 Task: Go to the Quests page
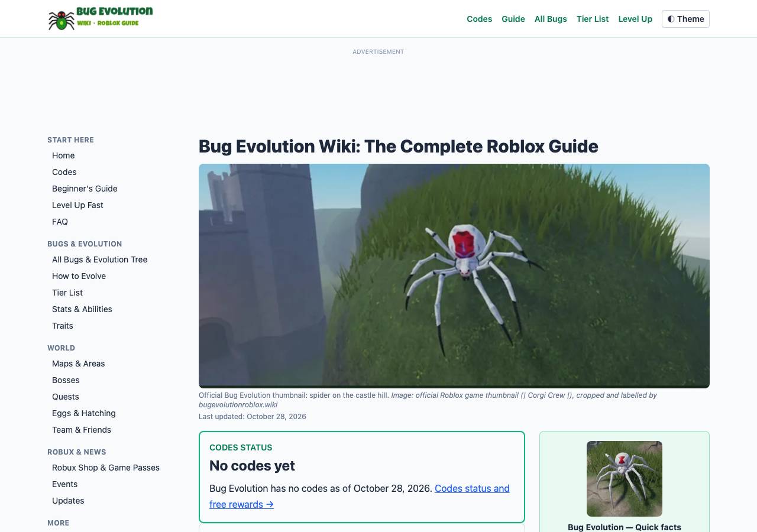click(x=65, y=397)
